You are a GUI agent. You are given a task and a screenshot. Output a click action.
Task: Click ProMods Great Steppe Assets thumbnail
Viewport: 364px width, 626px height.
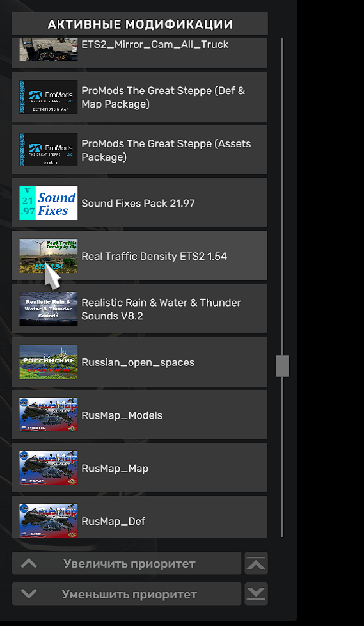click(48, 150)
